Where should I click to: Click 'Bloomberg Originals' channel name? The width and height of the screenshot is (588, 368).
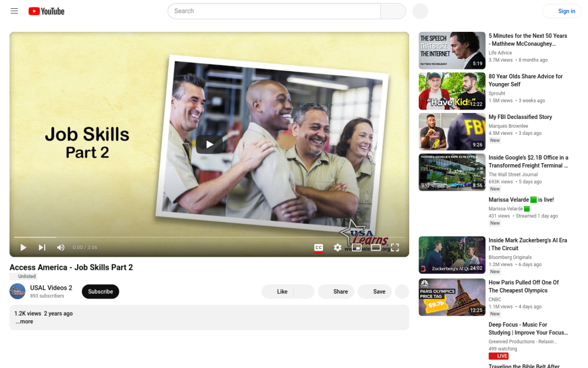tap(510, 257)
